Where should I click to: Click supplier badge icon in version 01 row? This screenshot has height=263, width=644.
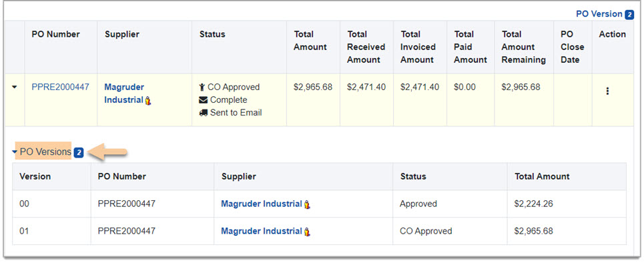(x=307, y=232)
